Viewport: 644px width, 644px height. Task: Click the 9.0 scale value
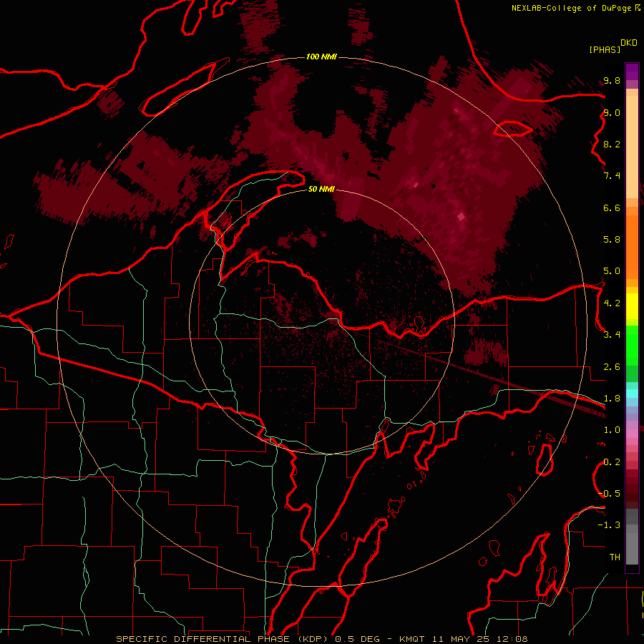[612, 112]
